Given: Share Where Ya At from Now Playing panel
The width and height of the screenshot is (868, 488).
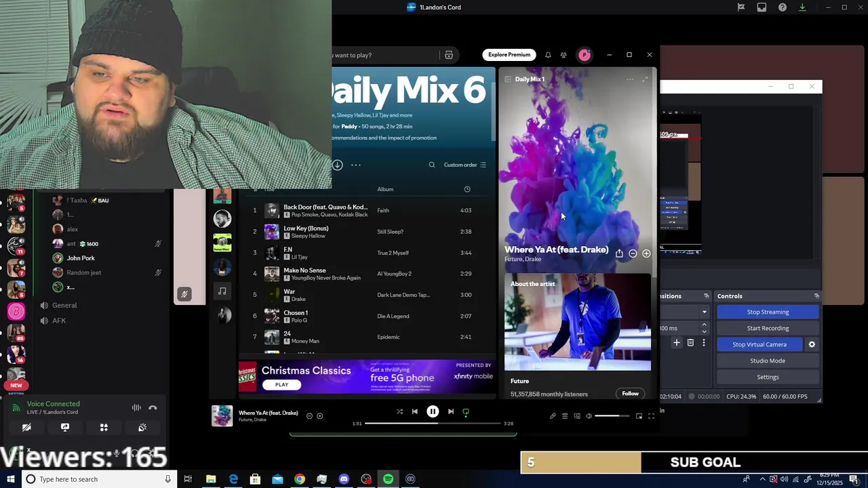Looking at the screenshot, I should pos(619,253).
